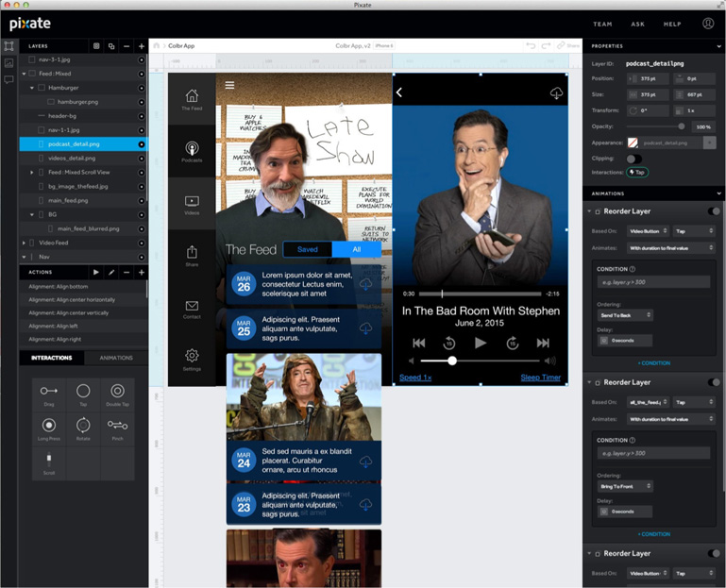Click the duplicate layer icon in Layers header
Viewport: 726px width, 588px height.
[111, 46]
